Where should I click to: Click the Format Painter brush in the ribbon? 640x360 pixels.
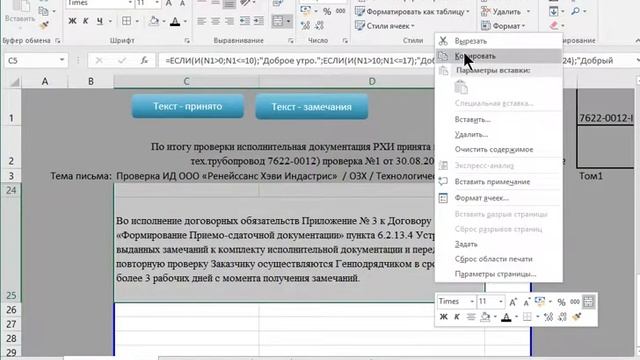pos(44,25)
